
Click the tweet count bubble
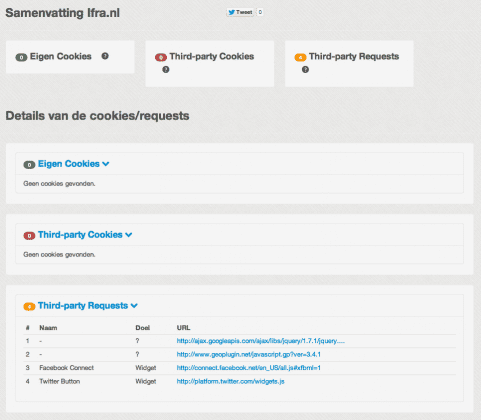pyautogui.click(x=260, y=12)
